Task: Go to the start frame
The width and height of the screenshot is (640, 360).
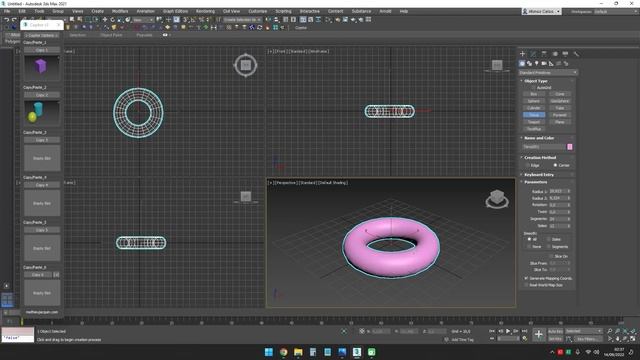Action: pos(492,331)
